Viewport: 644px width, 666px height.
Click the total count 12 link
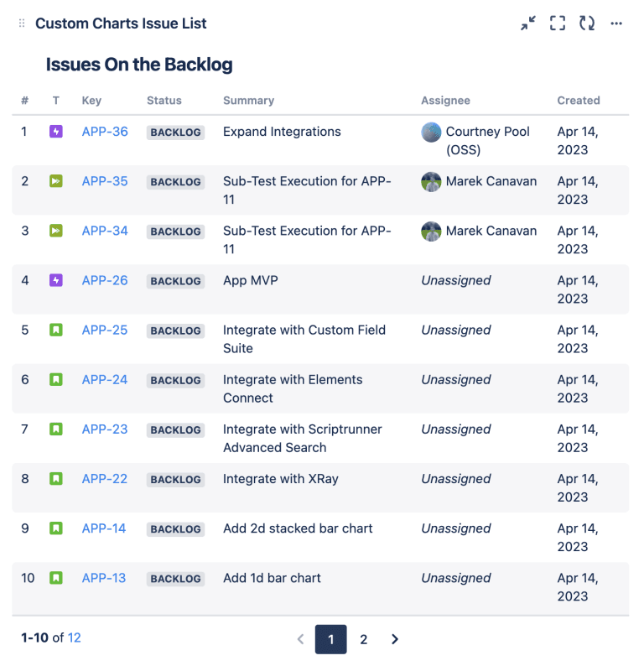pos(75,637)
